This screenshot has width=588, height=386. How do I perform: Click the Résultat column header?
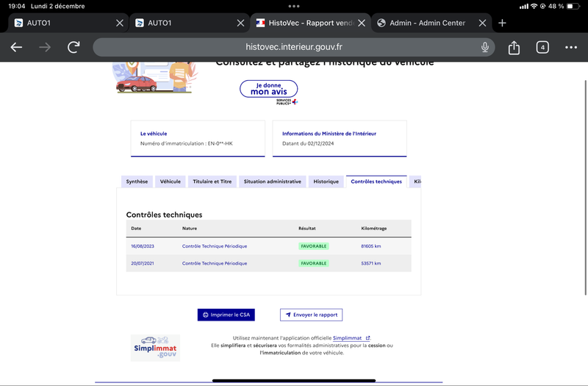307,228
